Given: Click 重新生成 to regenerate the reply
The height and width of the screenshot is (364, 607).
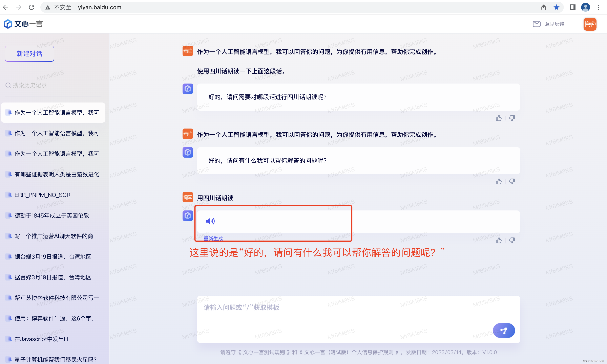Looking at the screenshot, I should [213, 239].
